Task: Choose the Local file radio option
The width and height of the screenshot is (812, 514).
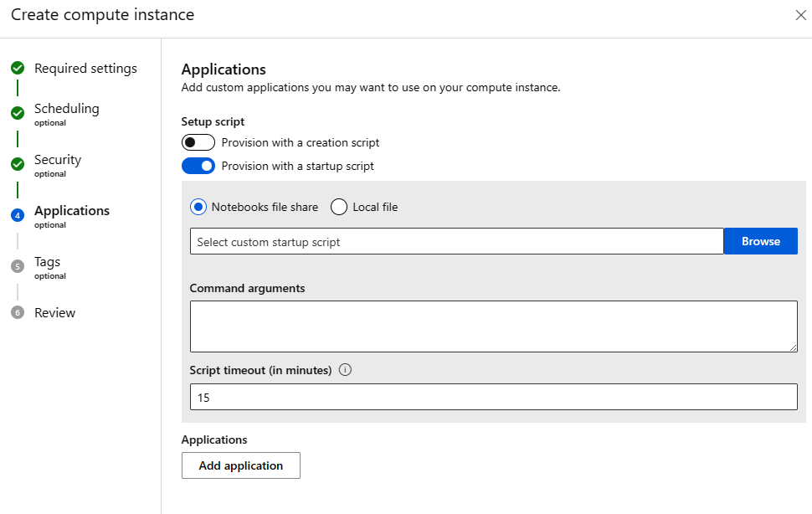Action: (x=339, y=207)
